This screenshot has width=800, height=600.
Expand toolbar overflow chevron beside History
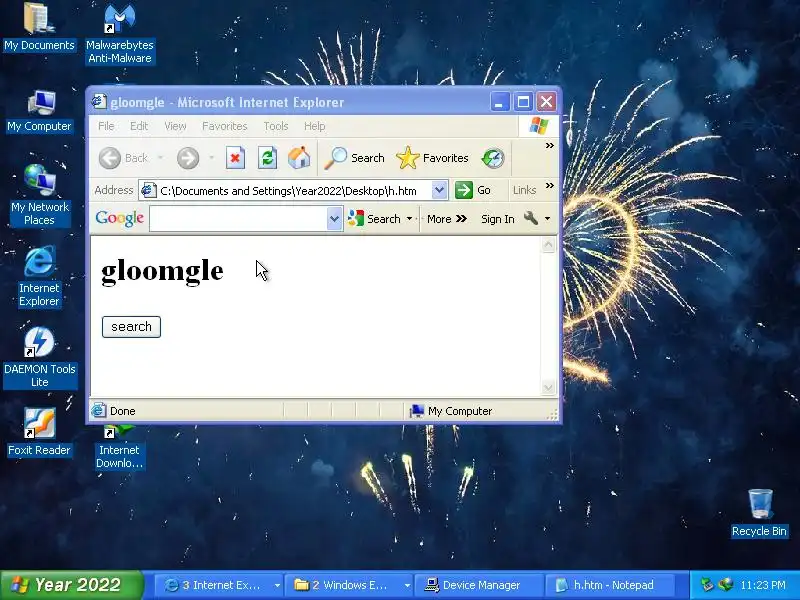coord(549,146)
